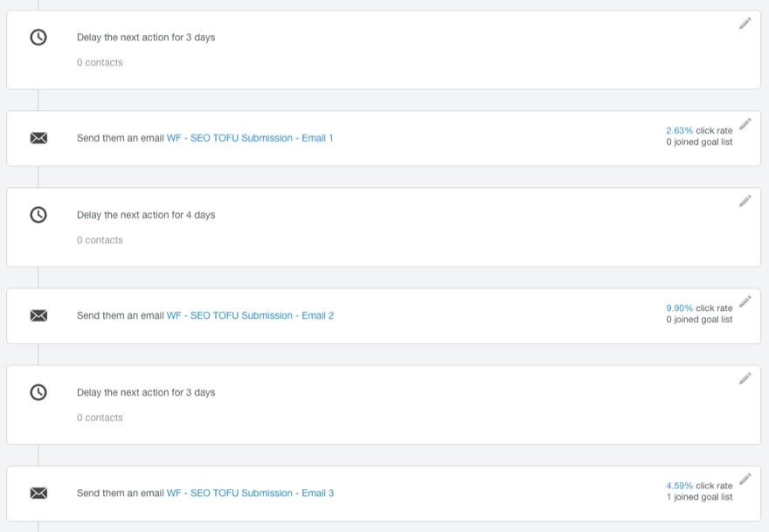Open WF - SEO TOFU Submission - Email 3
Screen dimensions: 769x532
pyautogui.click(x=250, y=494)
